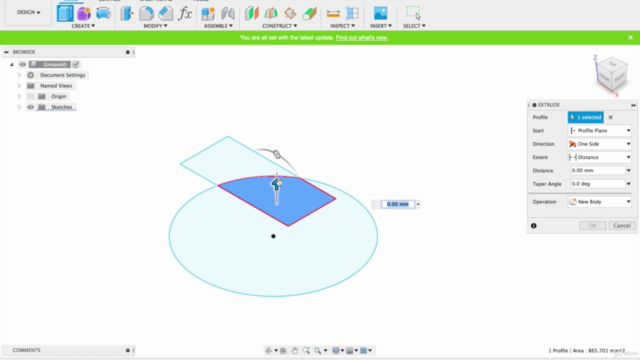Select Axis Through Cylinder tool
This screenshot has width=640, height=360.
310,13
